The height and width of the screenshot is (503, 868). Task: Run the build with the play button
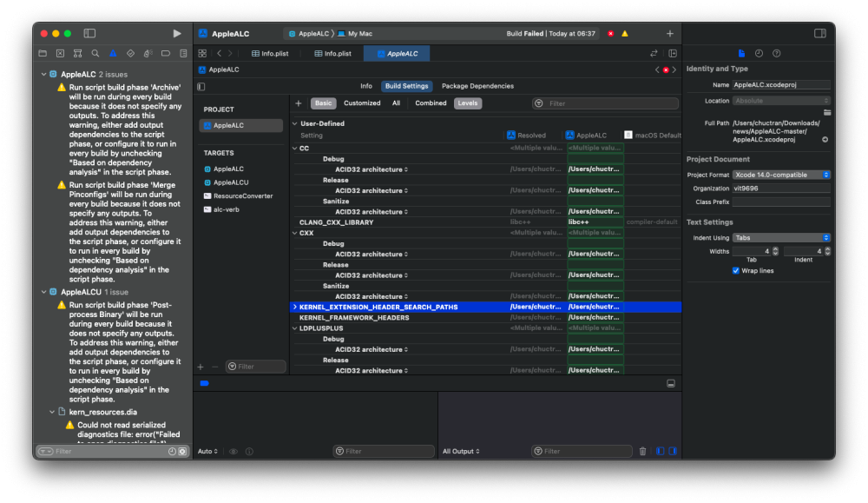(176, 34)
